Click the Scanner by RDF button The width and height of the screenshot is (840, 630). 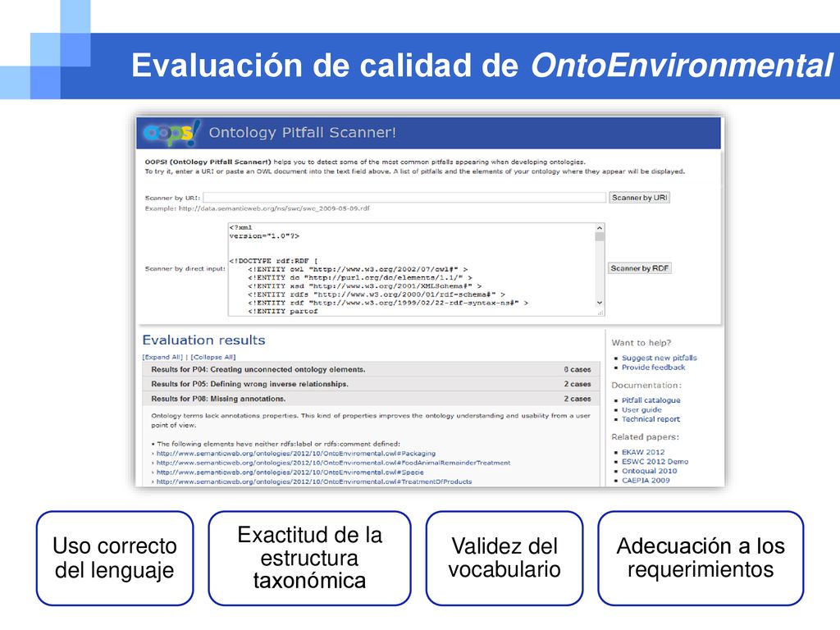tap(639, 268)
